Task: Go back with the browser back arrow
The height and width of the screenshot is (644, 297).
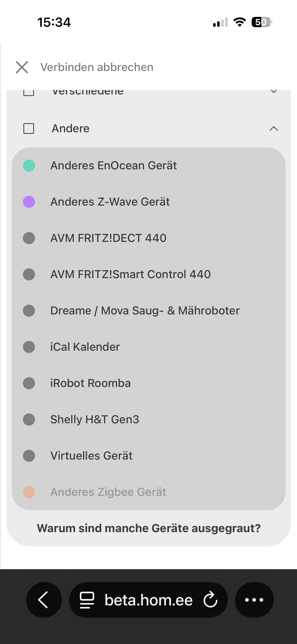Action: [44, 600]
